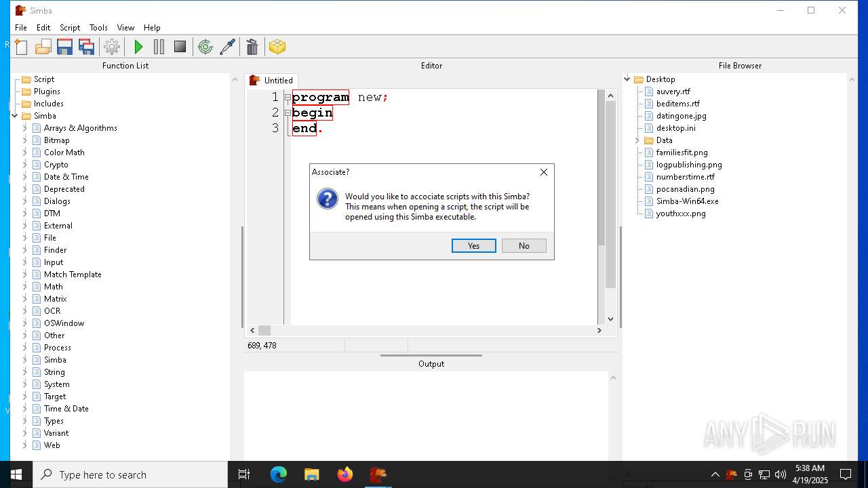Screen dimensions: 868x488
Task: Select the target window crosshair icon
Action: tap(205, 47)
